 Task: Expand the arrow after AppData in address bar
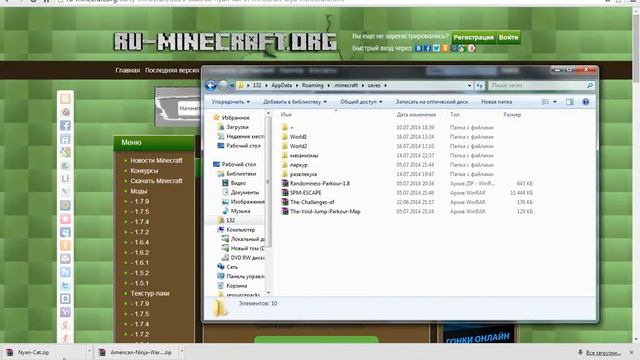(x=297, y=85)
